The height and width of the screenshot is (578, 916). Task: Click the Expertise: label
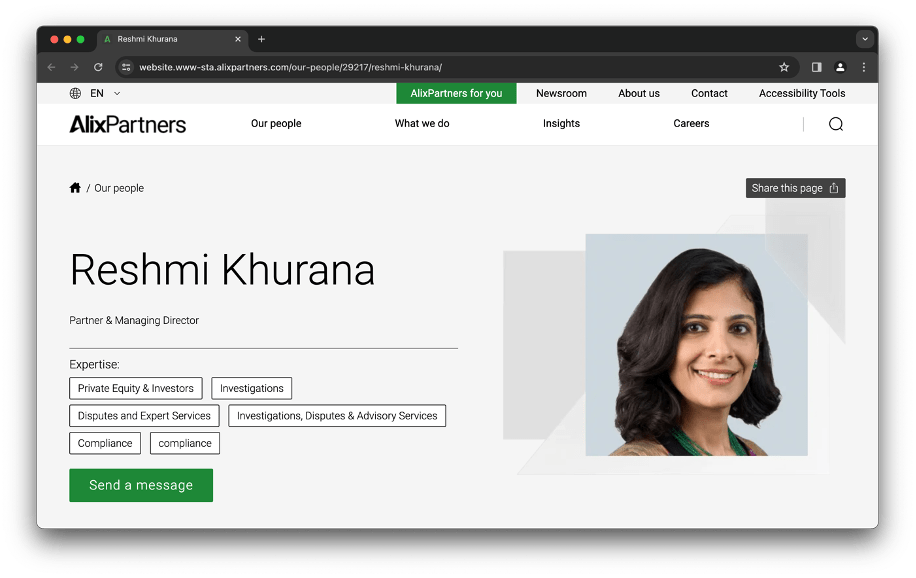coord(94,365)
